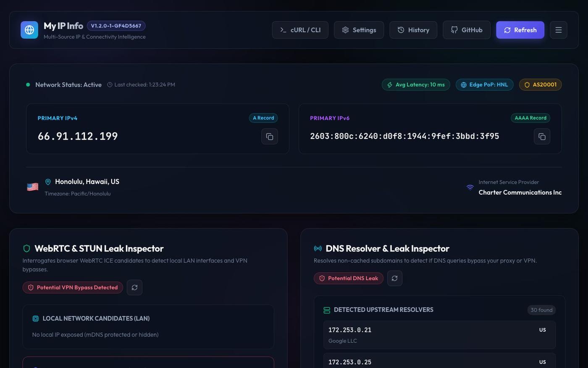Open the hamburger menu
Screen dimensions: 588x368
559,30
